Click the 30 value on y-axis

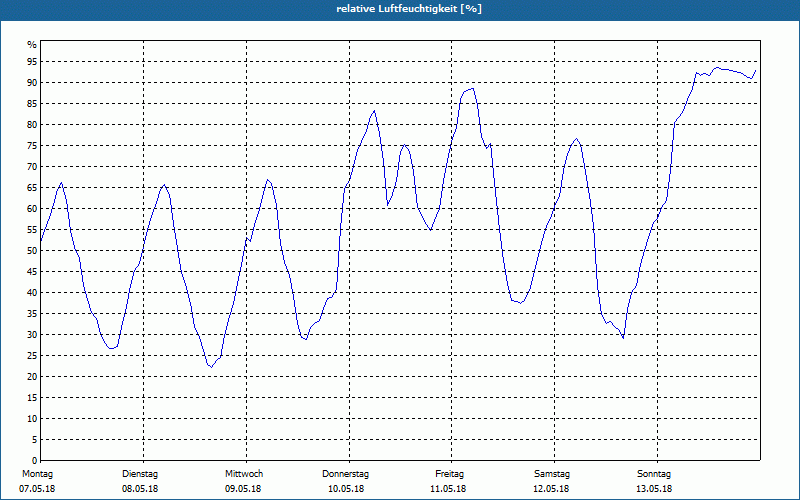32,335
